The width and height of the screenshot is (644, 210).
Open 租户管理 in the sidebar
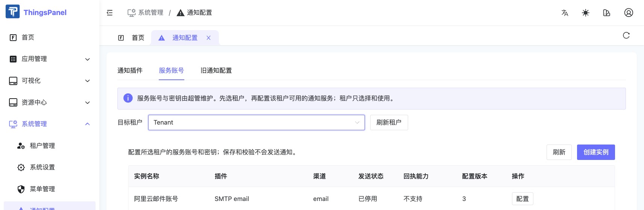click(x=50, y=146)
